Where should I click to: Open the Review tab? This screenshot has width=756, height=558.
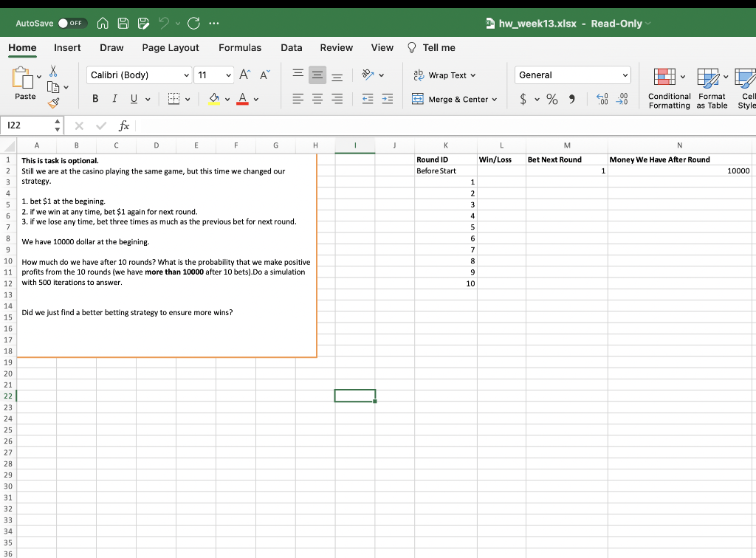coord(336,48)
